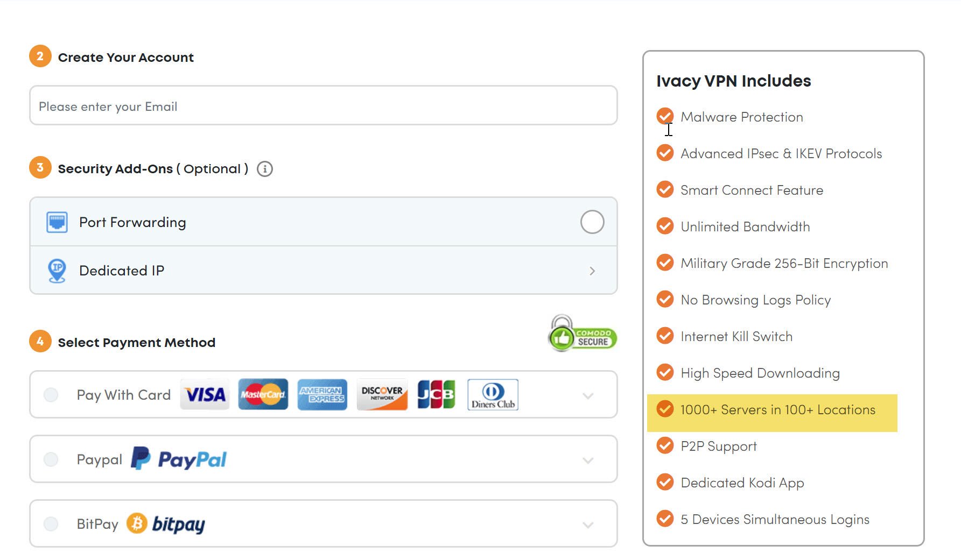Expand the BitPay payment chevron
The width and height of the screenshot is (961, 560).
click(588, 525)
